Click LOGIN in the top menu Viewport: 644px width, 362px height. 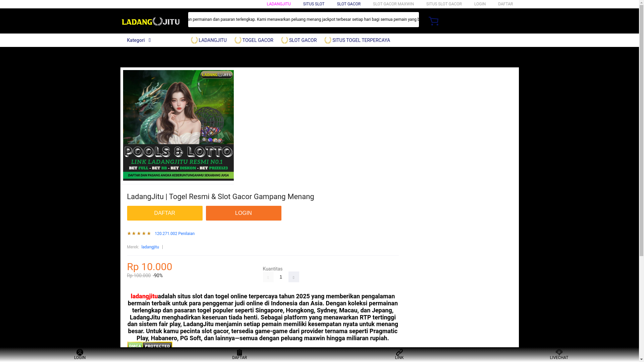(480, 4)
